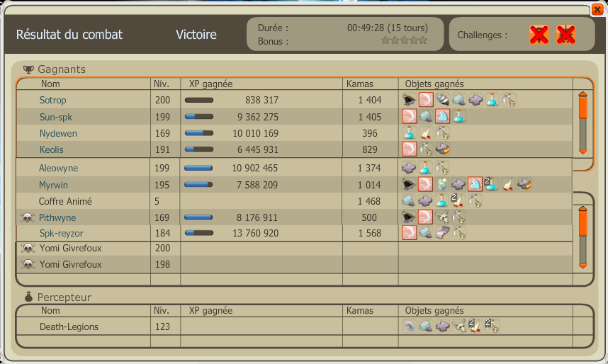The height and width of the screenshot is (364, 608).
Task: Click the down arrow of the upper winners scrollbar
Action: point(582,152)
